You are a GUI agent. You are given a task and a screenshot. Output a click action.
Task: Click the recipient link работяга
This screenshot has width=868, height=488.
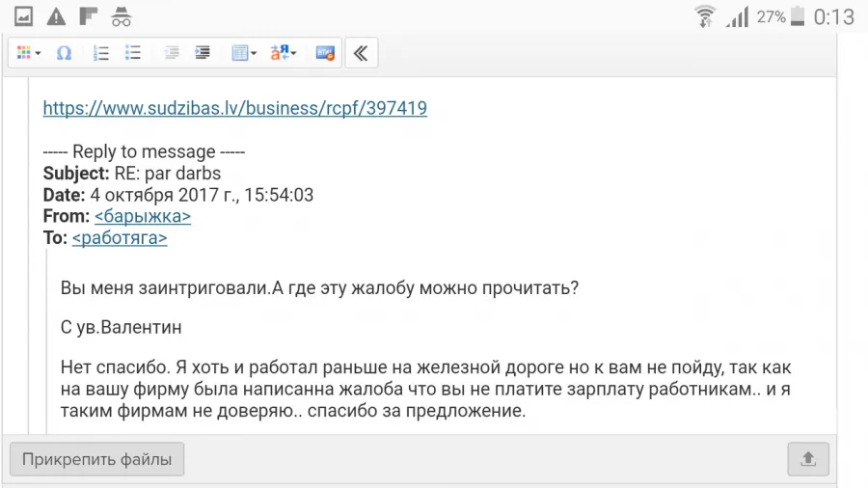120,238
